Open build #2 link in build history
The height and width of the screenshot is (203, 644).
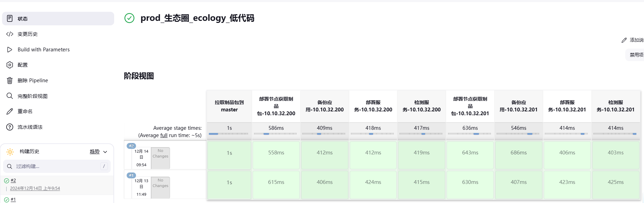[x=13, y=180]
